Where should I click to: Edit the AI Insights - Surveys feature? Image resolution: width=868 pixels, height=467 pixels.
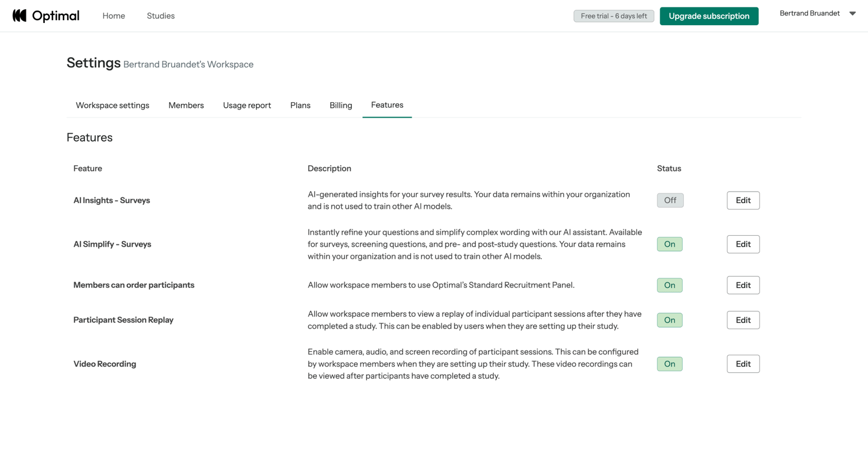click(x=743, y=200)
